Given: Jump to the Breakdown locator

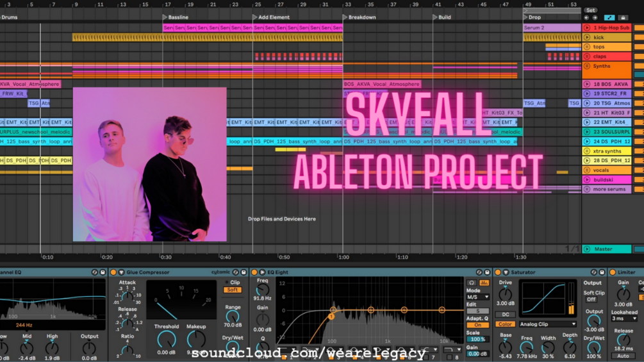Looking at the screenshot, I should [x=345, y=17].
